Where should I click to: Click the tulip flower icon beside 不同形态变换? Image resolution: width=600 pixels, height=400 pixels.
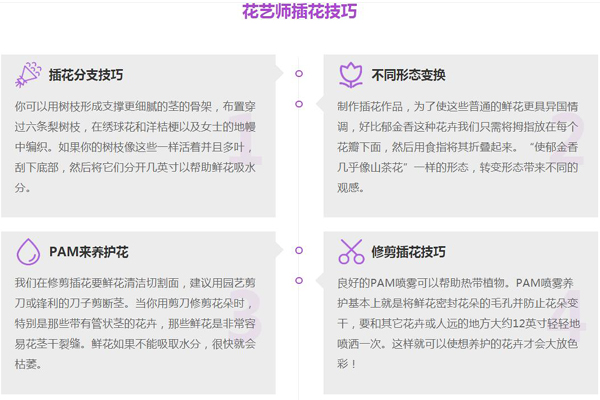tap(351, 75)
